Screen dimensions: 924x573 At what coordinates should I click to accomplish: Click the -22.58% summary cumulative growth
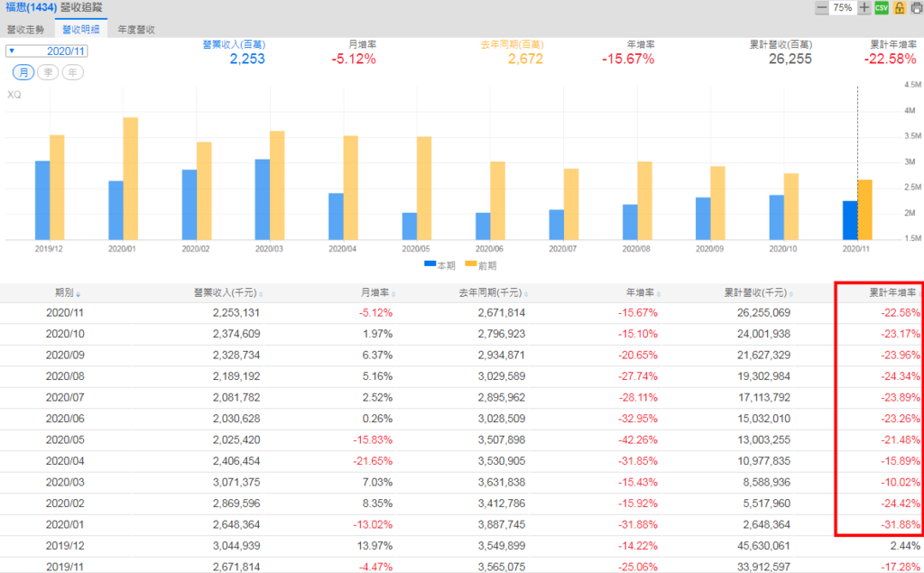pyautogui.click(x=891, y=59)
